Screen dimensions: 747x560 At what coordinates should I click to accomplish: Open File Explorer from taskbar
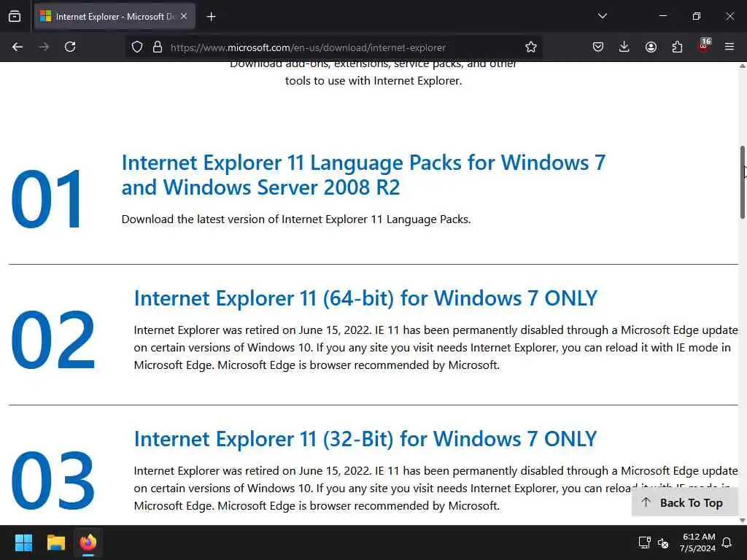coord(55,542)
